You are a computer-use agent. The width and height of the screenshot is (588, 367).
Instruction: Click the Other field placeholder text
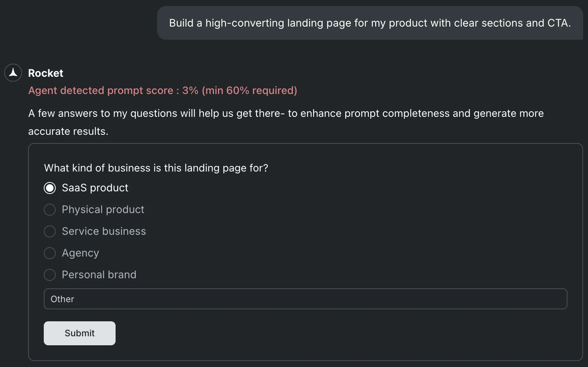[62, 299]
